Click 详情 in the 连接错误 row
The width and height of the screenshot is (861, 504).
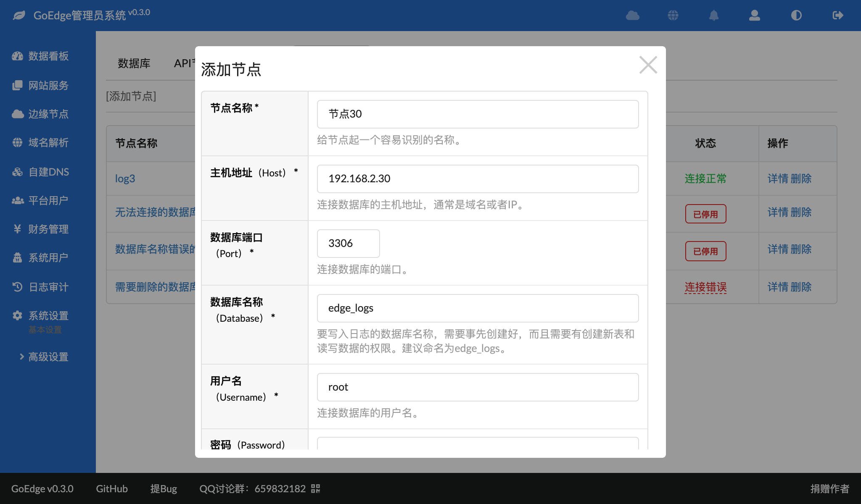(778, 287)
